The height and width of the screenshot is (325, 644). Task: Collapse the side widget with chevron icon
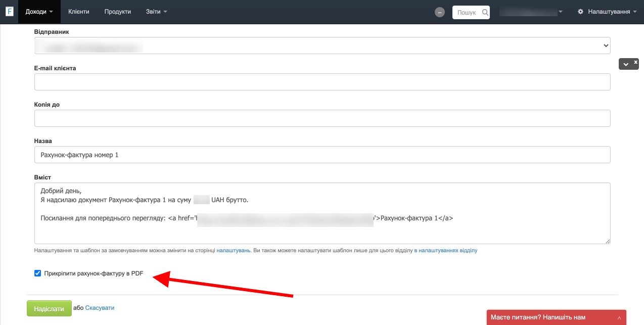tap(626, 64)
